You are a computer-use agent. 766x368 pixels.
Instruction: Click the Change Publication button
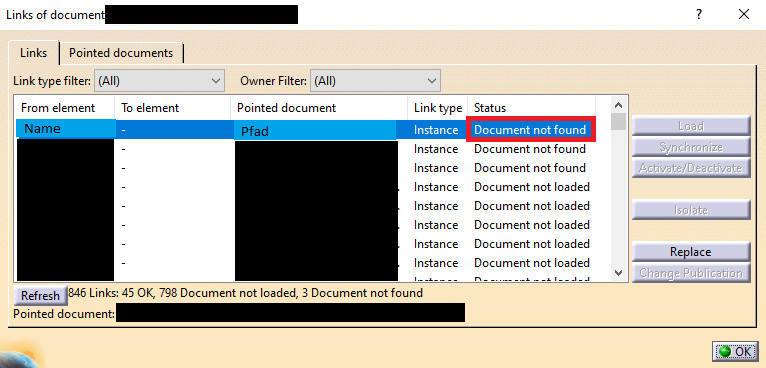(690, 273)
